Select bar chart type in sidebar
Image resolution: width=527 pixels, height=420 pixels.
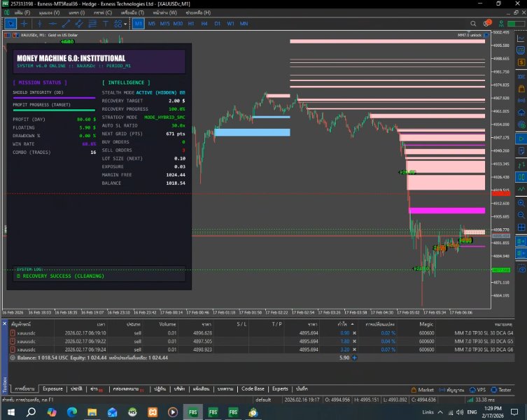(x=521, y=165)
